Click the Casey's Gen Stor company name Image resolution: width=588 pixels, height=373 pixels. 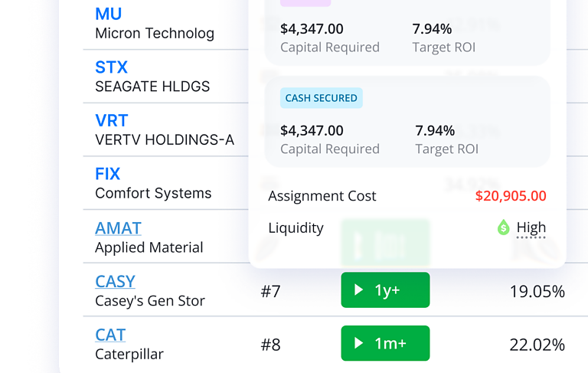click(x=150, y=301)
